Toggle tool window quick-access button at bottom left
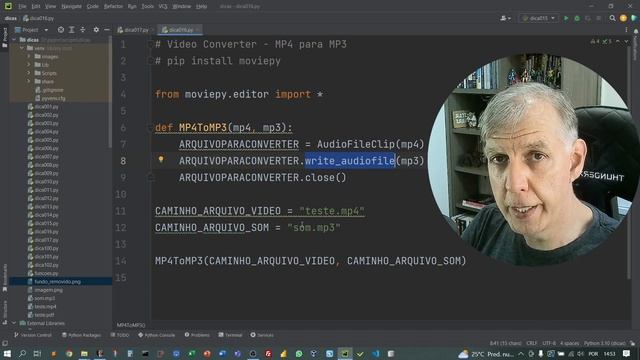 point(5,343)
